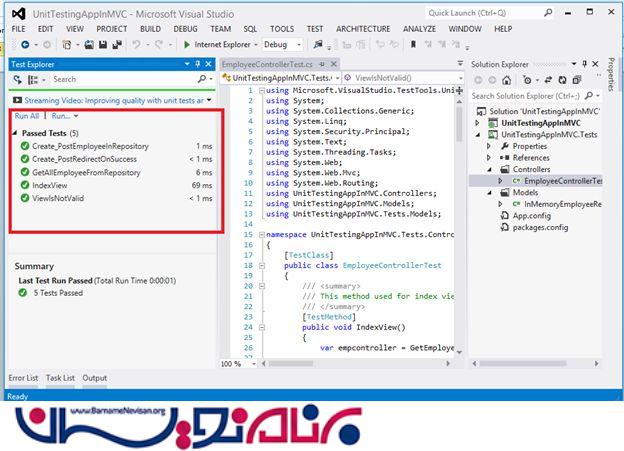Open the TEST menu

(x=315, y=29)
